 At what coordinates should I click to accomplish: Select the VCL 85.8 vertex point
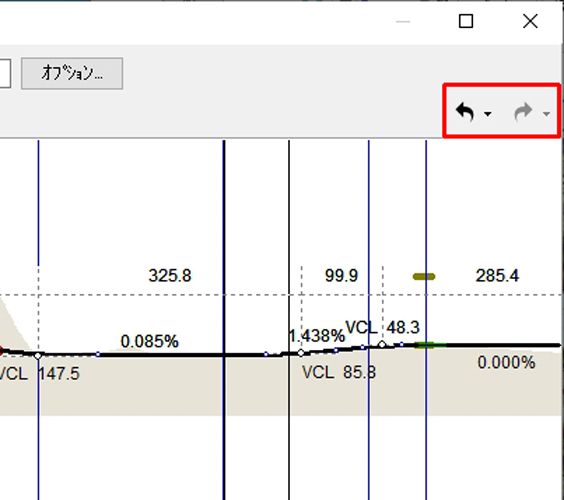coord(301,353)
